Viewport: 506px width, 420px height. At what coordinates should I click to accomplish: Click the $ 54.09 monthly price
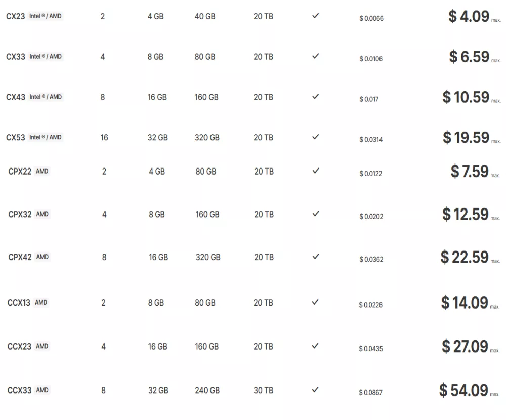tap(463, 390)
